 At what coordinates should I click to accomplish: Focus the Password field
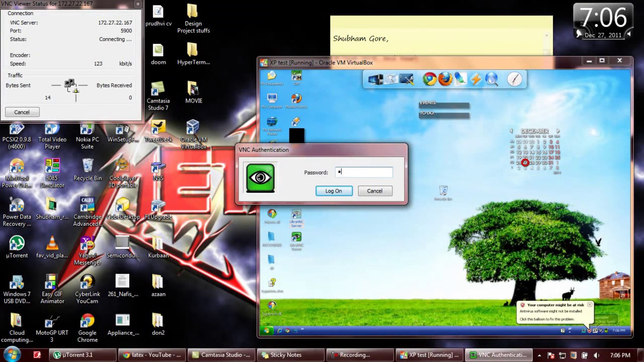coord(364,172)
